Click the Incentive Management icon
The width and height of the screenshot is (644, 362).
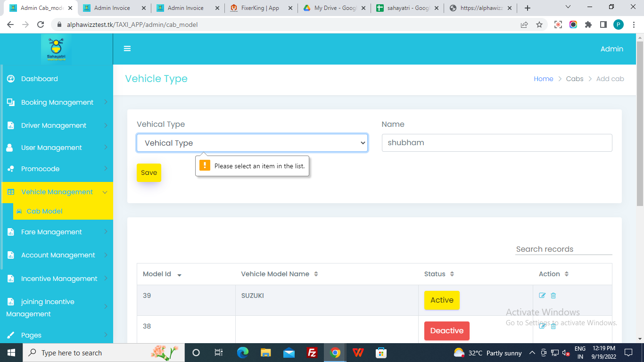click(10, 279)
